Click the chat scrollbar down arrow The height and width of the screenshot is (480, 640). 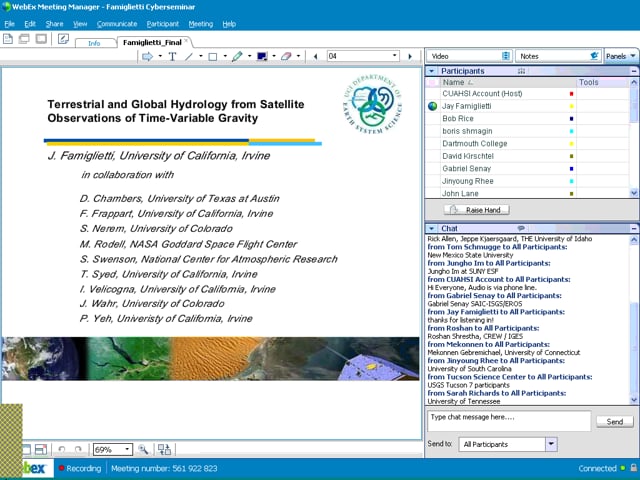click(634, 400)
